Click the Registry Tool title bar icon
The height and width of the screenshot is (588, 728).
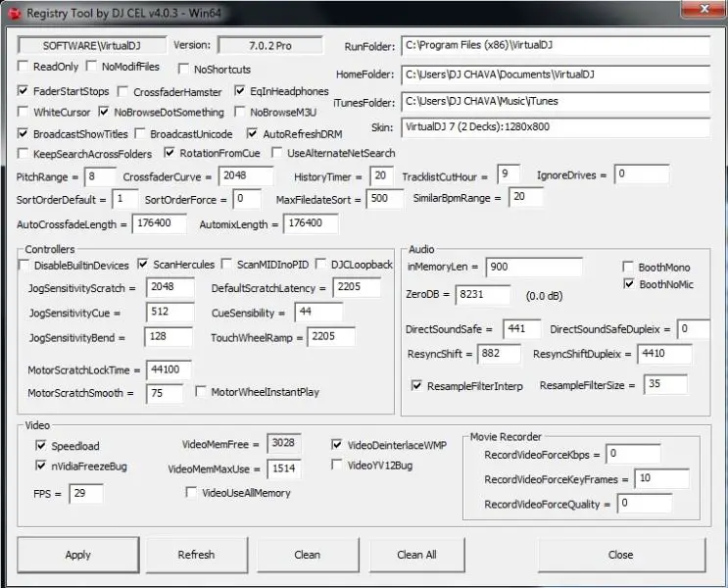[14, 14]
